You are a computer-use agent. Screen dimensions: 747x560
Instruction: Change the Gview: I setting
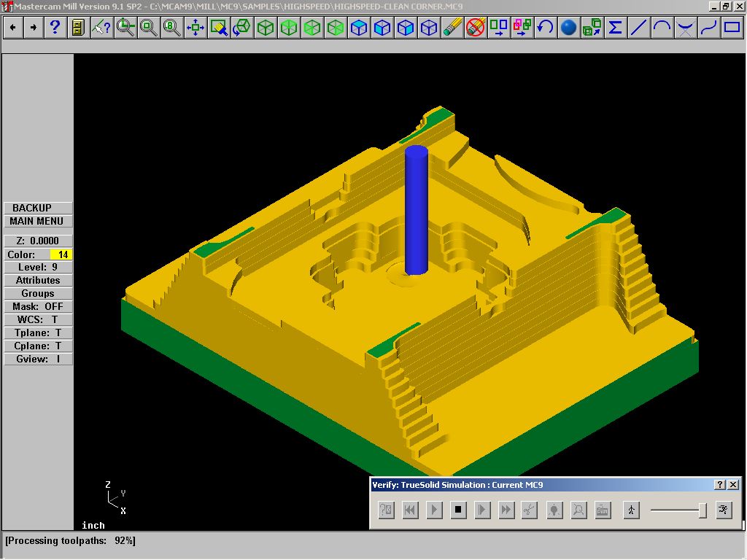click(38, 359)
